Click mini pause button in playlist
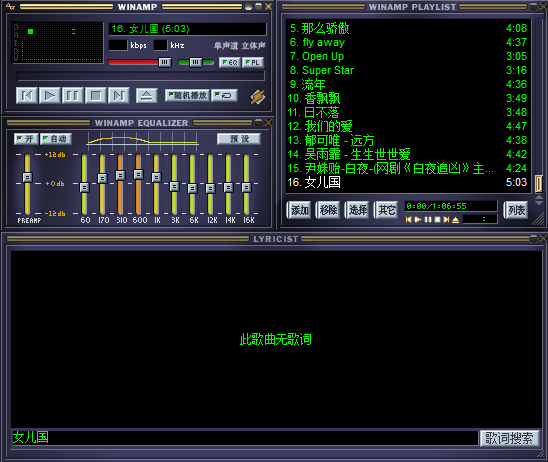The width and height of the screenshot is (548, 462). coord(427,219)
